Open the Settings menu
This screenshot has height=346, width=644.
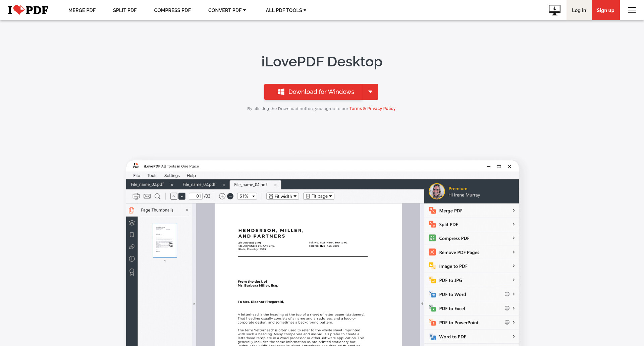coord(172,175)
